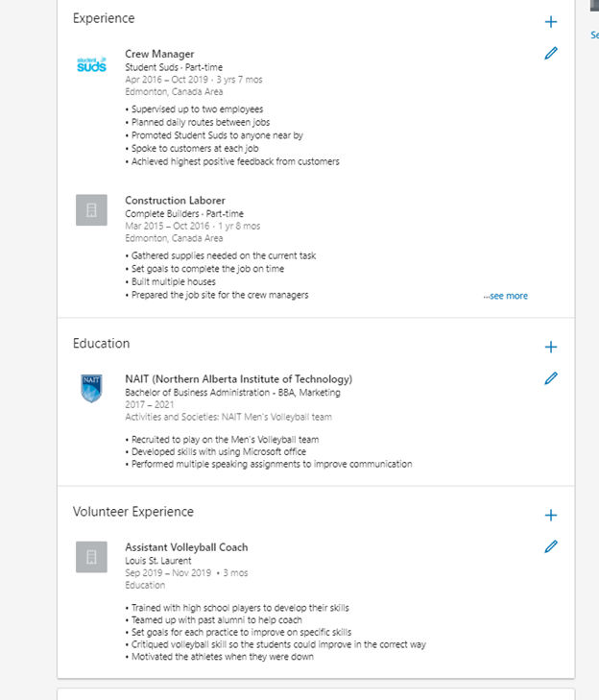Click the Experience section heading
This screenshot has height=700, width=599.
click(104, 18)
